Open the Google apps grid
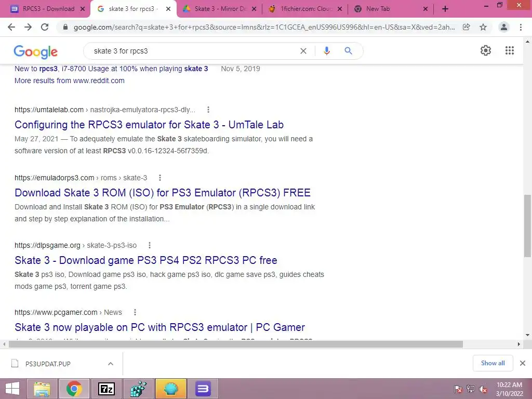The image size is (532, 399). click(509, 50)
